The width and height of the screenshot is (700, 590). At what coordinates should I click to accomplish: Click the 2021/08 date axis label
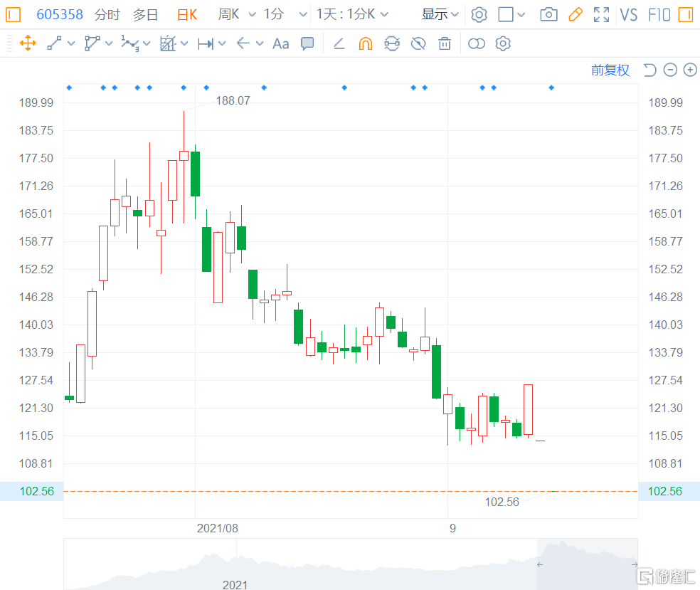pyautogui.click(x=218, y=528)
